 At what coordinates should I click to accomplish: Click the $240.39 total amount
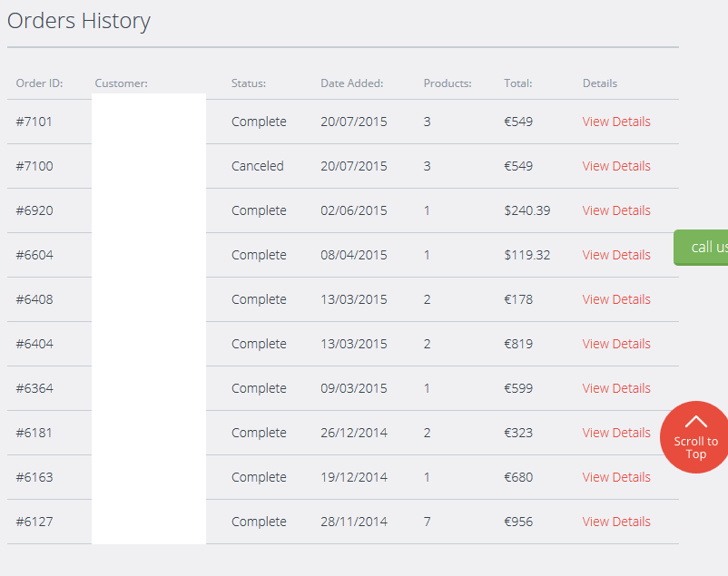526,210
